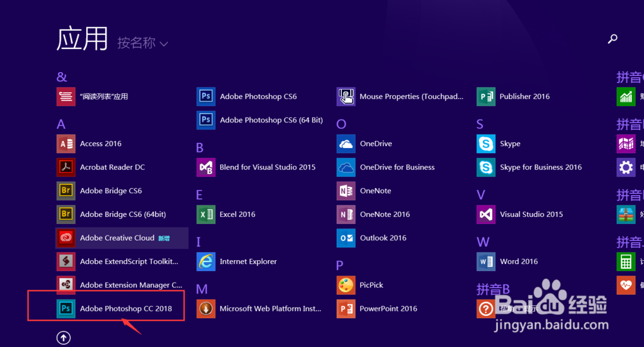Screen dimensions: 644x347
Task: Open the Adobe Creative Cloud icon
Action: click(66, 238)
